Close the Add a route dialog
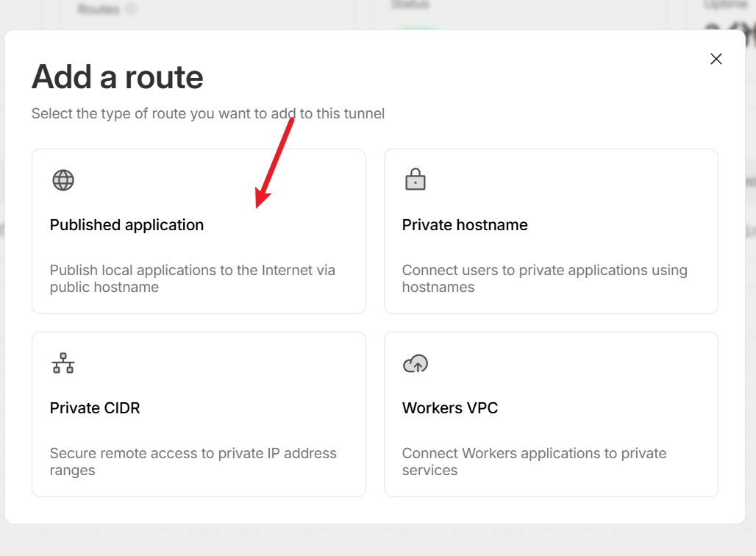Viewport: 756px width, 556px height. 716,59
